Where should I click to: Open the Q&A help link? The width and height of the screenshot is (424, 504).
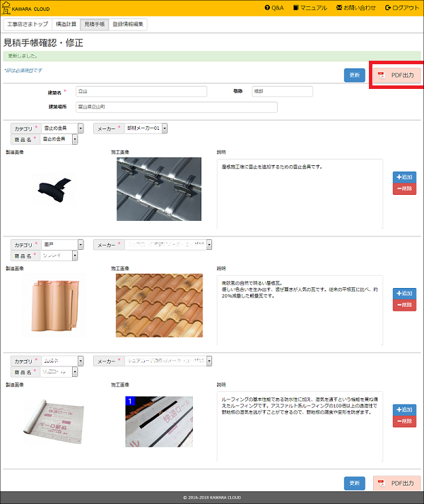[x=273, y=8]
